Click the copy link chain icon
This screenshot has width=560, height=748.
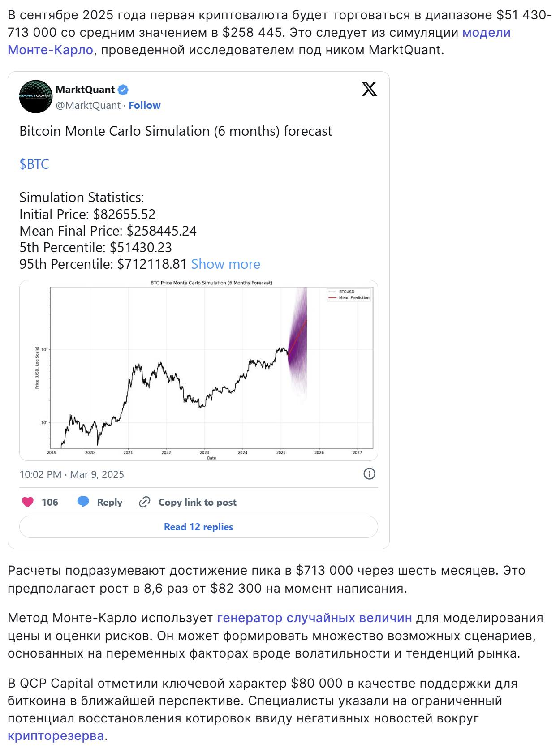tap(144, 502)
